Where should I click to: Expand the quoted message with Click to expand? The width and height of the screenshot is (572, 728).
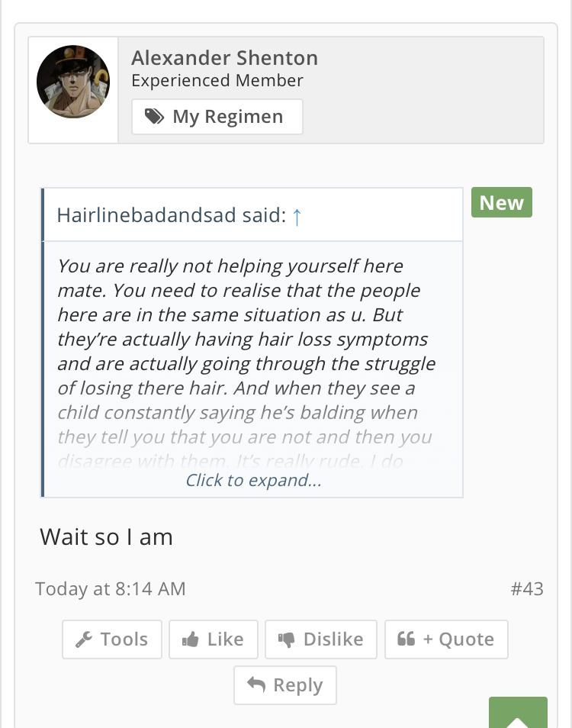tap(253, 481)
